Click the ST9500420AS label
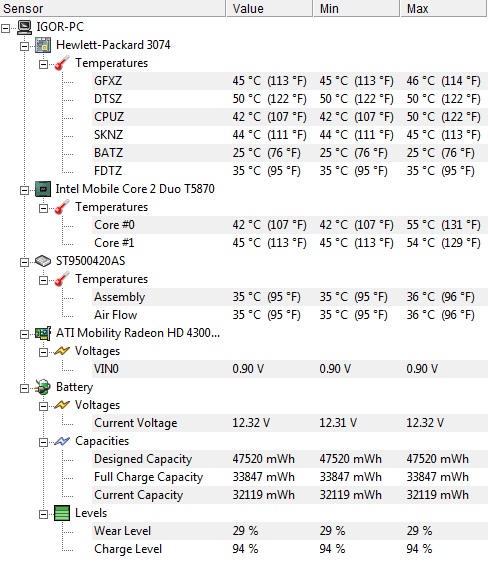Viewport: 488px width, 562px height. click(91, 261)
